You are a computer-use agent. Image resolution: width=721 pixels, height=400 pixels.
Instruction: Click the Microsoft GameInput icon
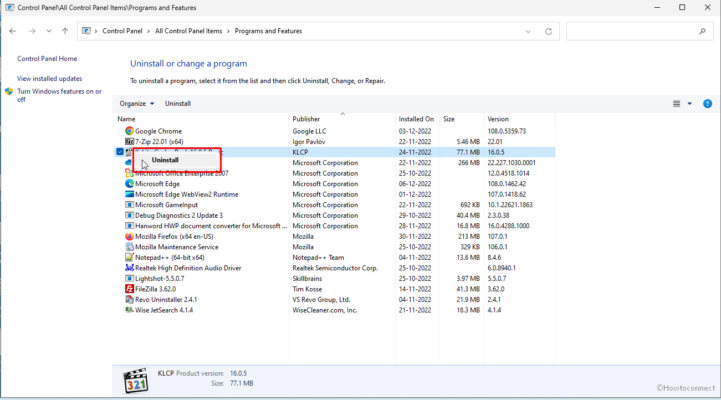coord(129,205)
